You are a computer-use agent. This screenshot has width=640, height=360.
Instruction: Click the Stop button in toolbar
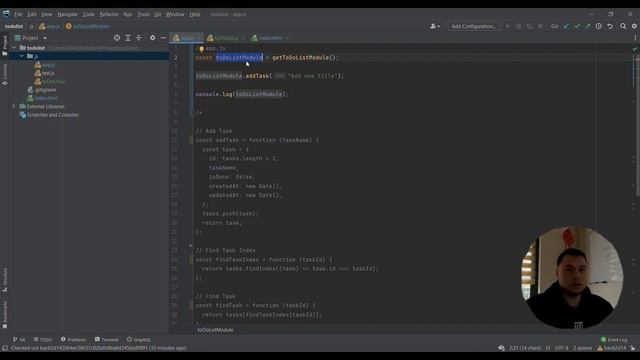tap(540, 26)
